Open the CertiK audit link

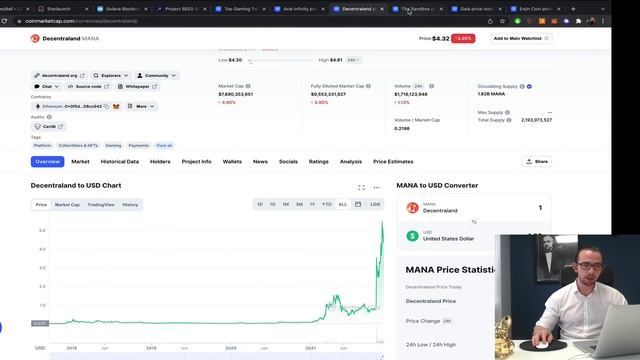click(x=49, y=127)
